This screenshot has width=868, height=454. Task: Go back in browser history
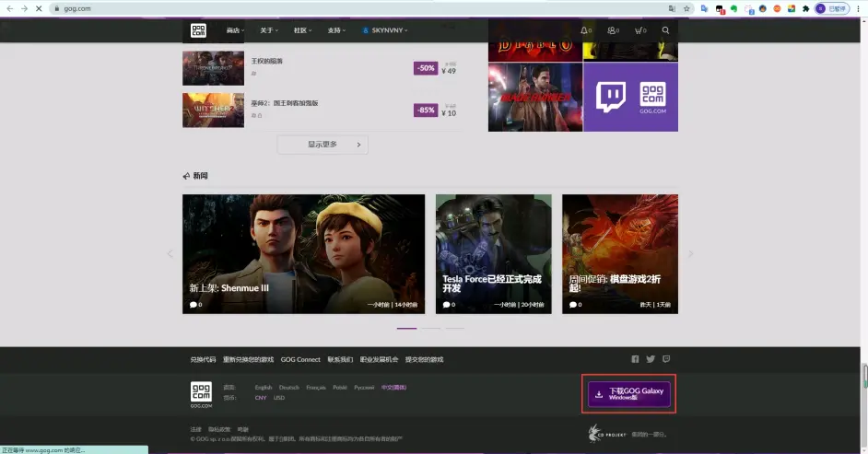coord(9,8)
